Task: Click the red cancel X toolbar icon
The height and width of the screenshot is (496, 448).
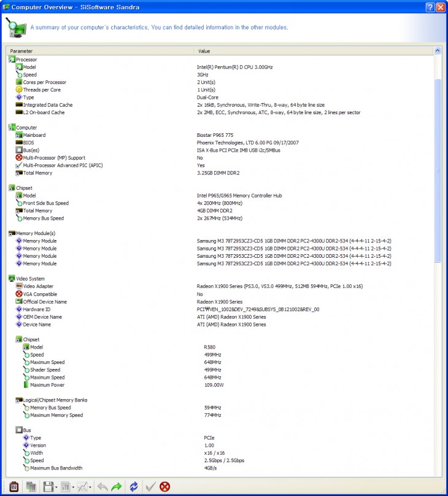Action: [165, 487]
